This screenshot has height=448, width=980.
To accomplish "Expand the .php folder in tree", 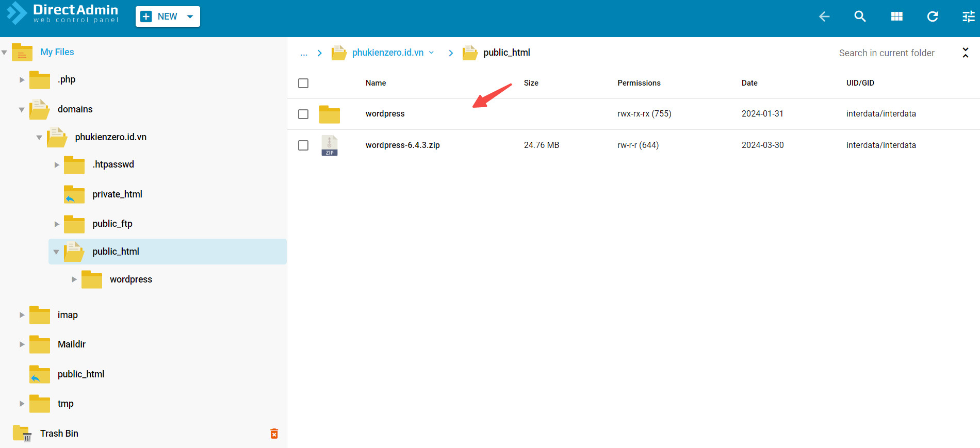I will tap(22, 80).
